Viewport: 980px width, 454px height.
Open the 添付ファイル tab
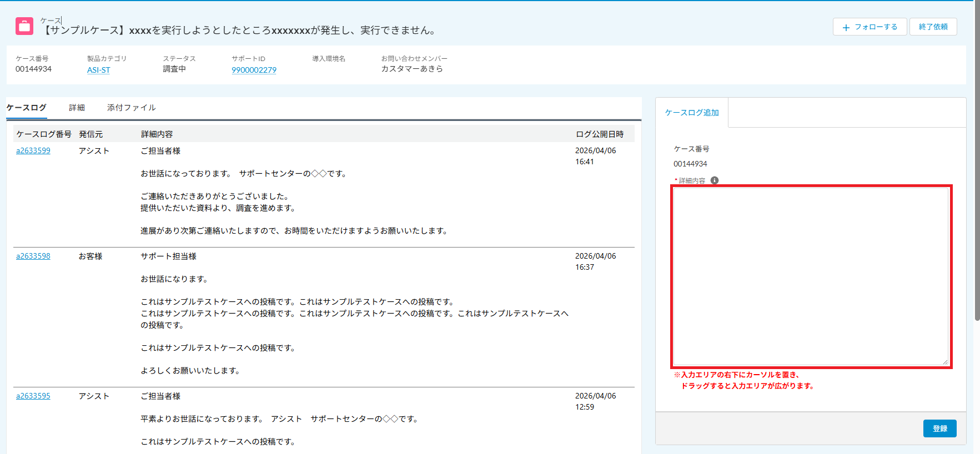[131, 108]
